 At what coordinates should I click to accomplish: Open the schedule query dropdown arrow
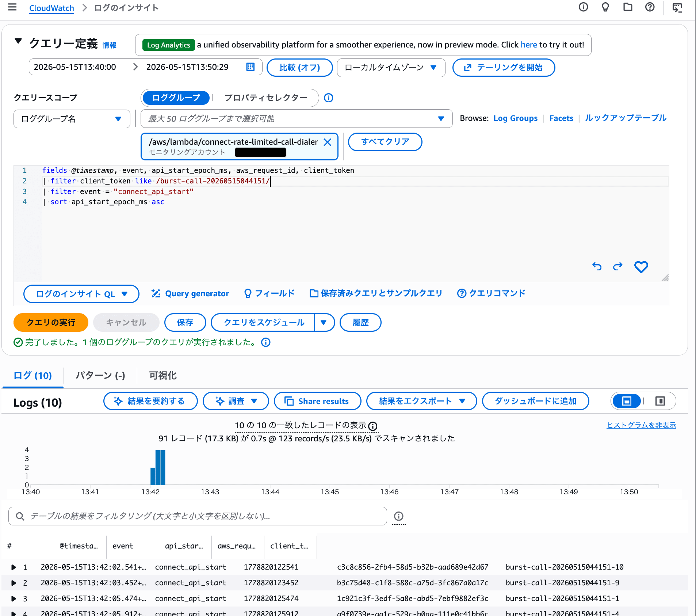click(324, 323)
